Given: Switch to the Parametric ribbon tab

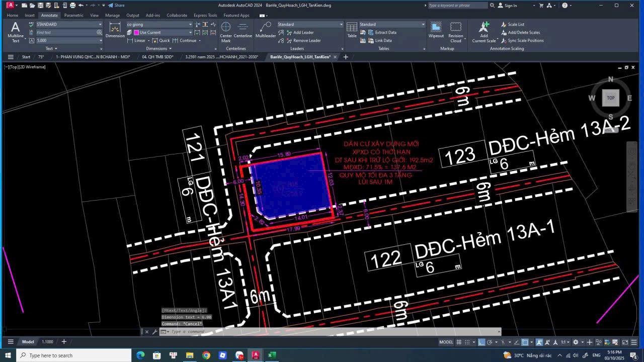Looking at the screenshot, I should [x=73, y=15].
